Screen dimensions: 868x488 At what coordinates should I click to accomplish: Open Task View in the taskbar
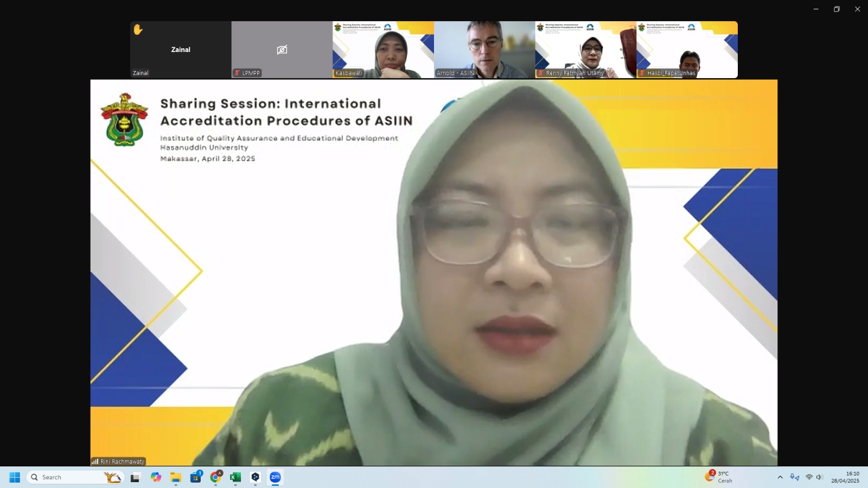[135, 477]
